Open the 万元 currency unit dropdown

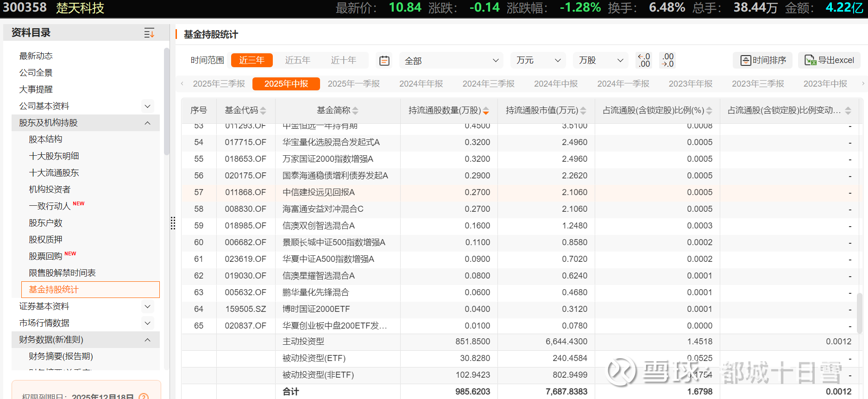[538, 61]
